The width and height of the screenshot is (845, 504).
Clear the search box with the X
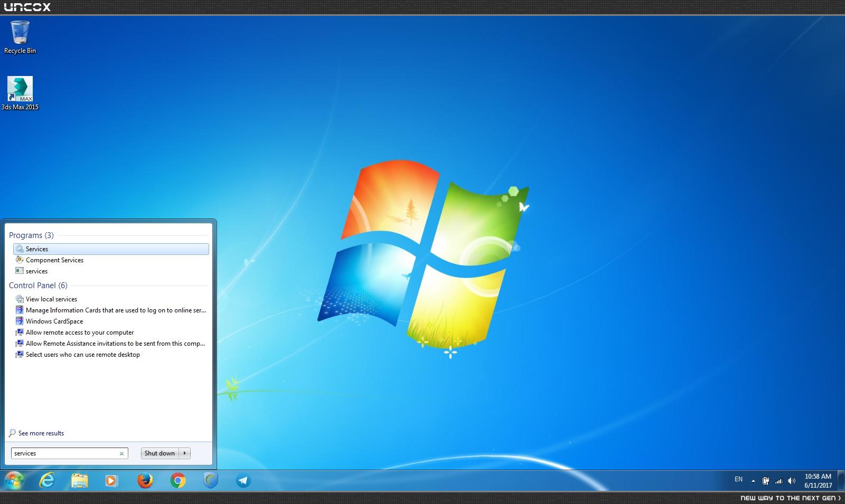pos(122,453)
